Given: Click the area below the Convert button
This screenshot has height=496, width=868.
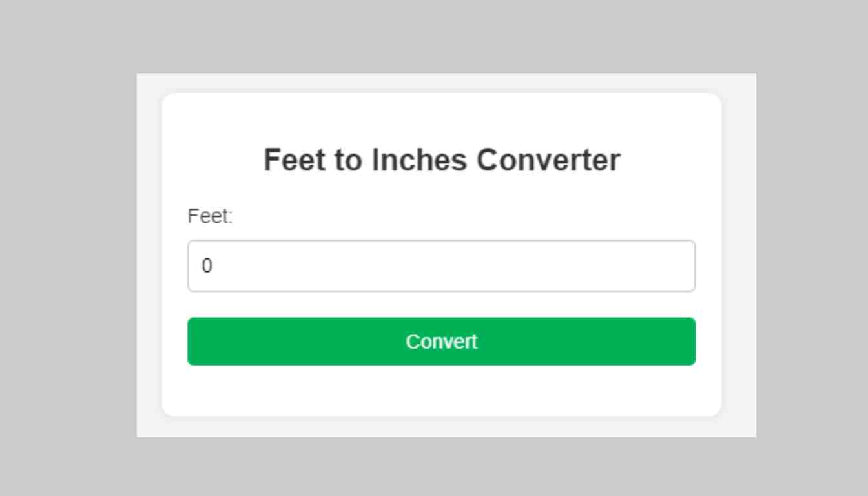Looking at the screenshot, I should pyautogui.click(x=441, y=391).
